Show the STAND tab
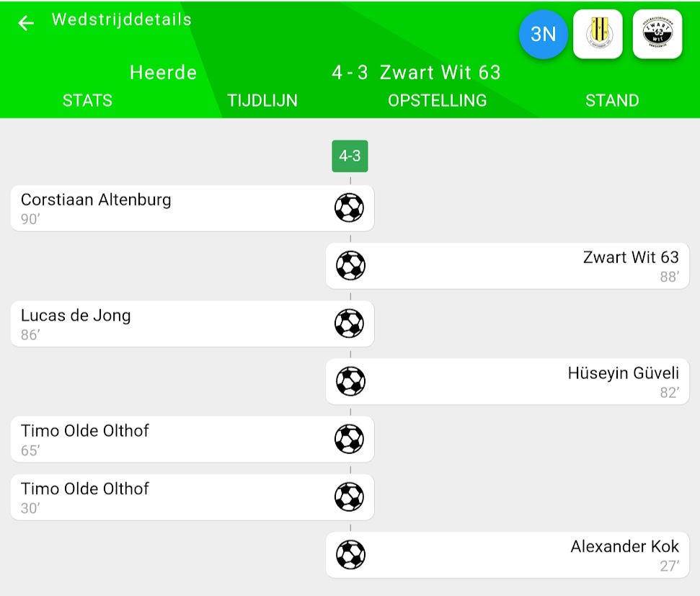The width and height of the screenshot is (700, 596). [x=611, y=100]
